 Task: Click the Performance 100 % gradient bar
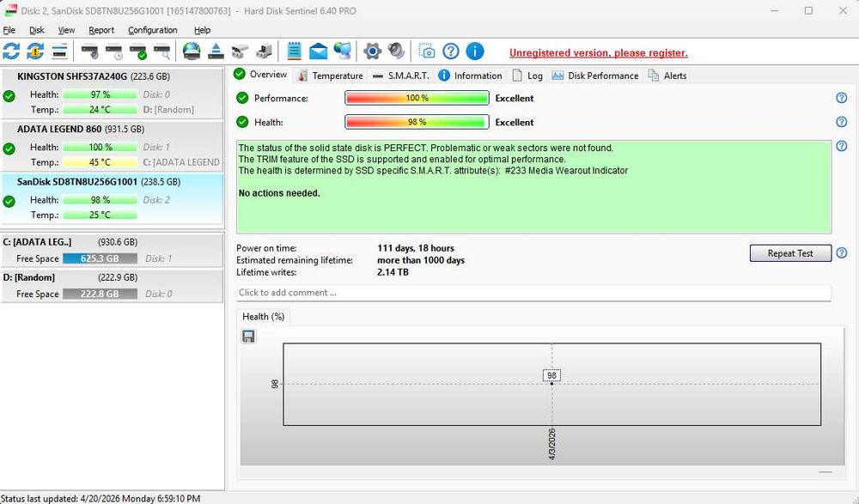click(x=417, y=98)
